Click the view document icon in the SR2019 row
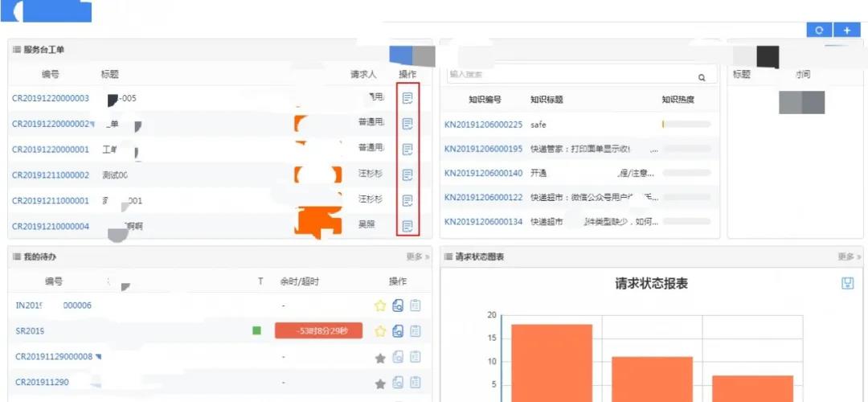 pyautogui.click(x=398, y=331)
